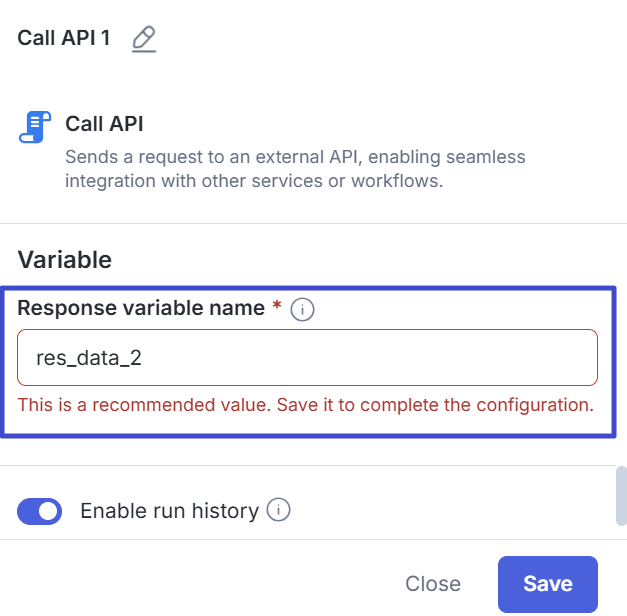
Task: Open info tooltip for Response variable name
Action: tap(303, 310)
